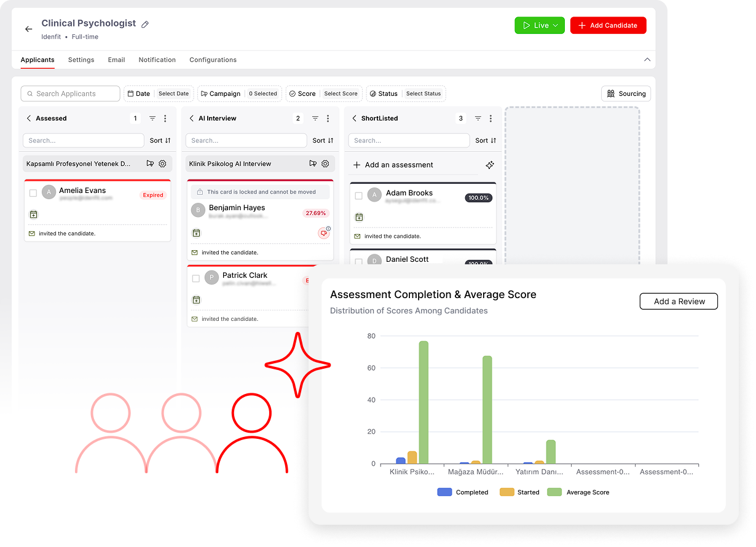Collapse the Assessed column with its chevron
The image size is (756, 547).
(x=28, y=118)
